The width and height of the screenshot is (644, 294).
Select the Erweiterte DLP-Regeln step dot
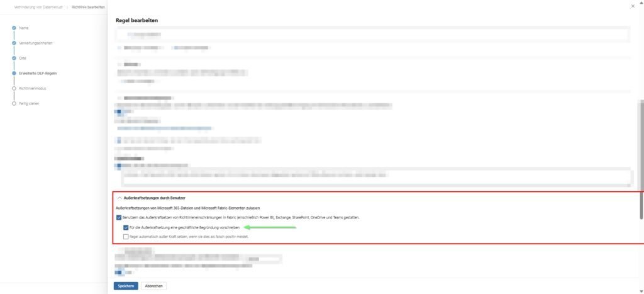(14, 73)
